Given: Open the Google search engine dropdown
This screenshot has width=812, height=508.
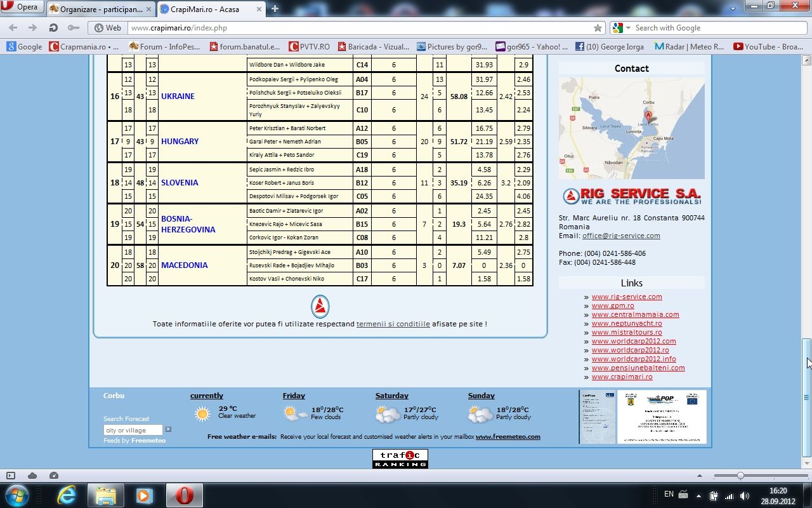Looking at the screenshot, I should tap(621, 28).
